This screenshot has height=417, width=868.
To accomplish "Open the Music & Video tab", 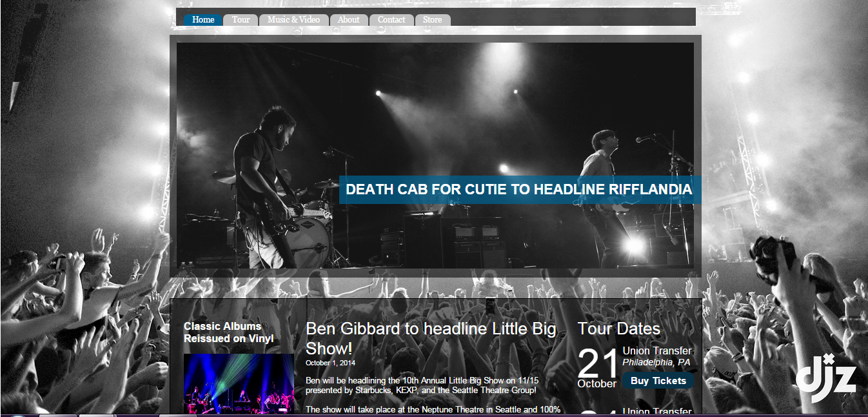I will 294,20.
